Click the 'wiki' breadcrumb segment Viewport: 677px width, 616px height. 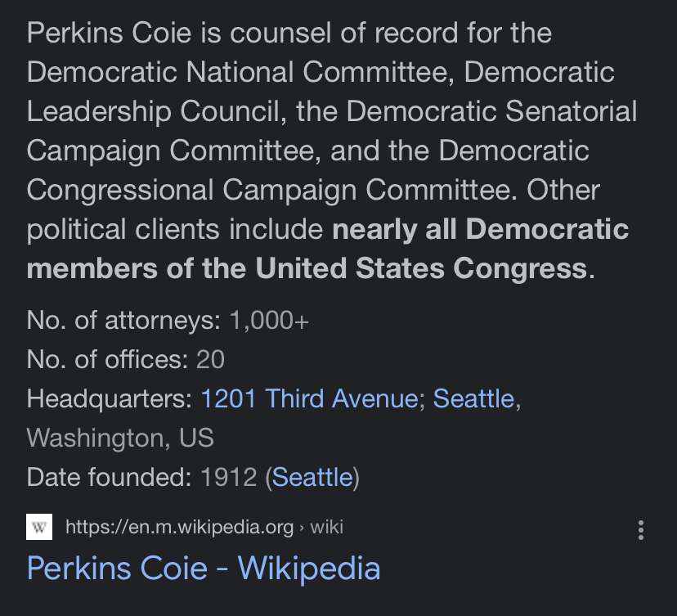pos(326,527)
